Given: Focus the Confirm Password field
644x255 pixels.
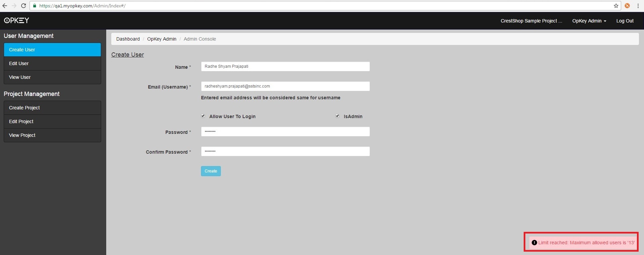Looking at the screenshot, I should [x=285, y=151].
